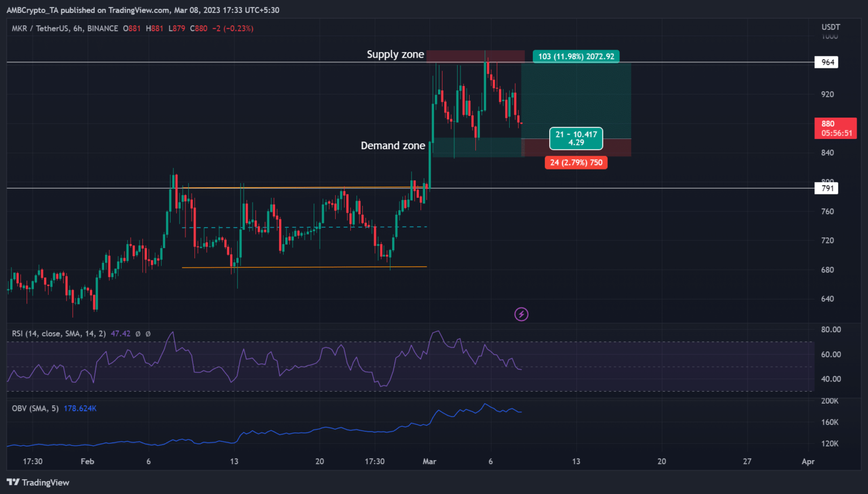Select the Supply zone text label

tap(395, 54)
